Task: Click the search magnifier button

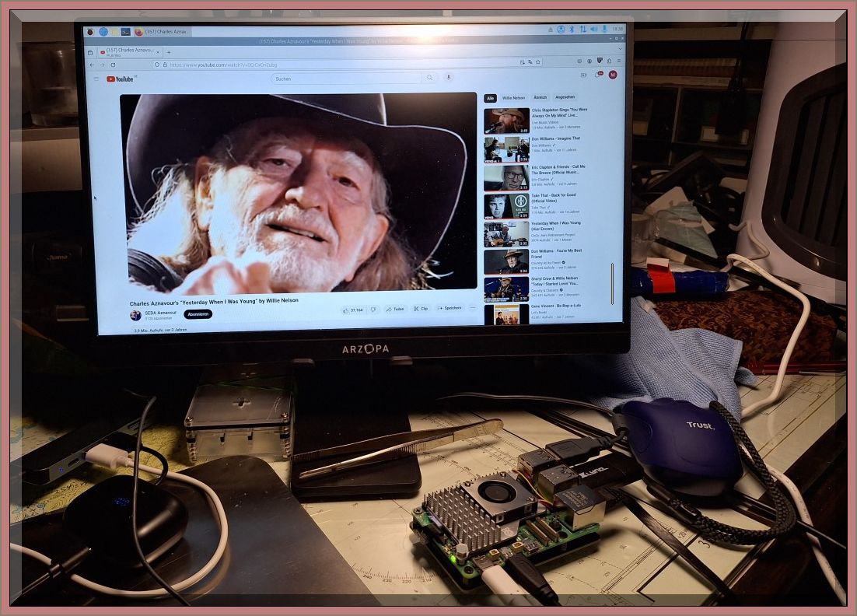Action: point(429,78)
